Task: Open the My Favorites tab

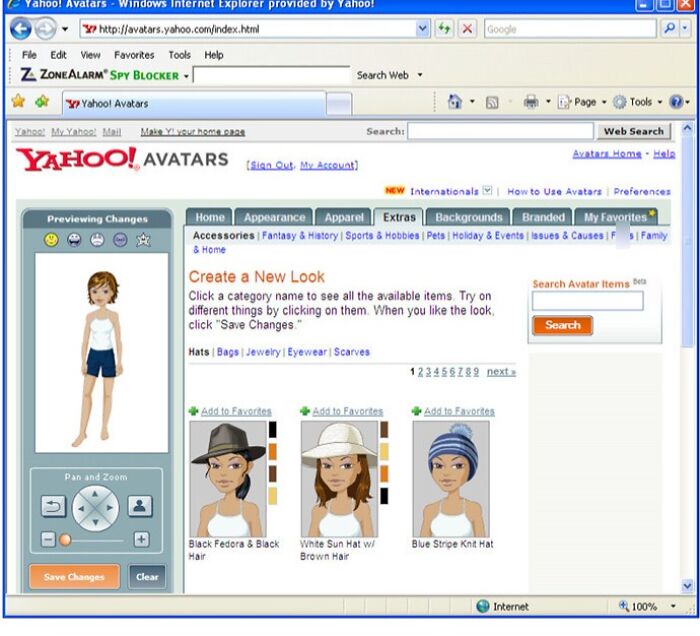Action: [x=616, y=217]
